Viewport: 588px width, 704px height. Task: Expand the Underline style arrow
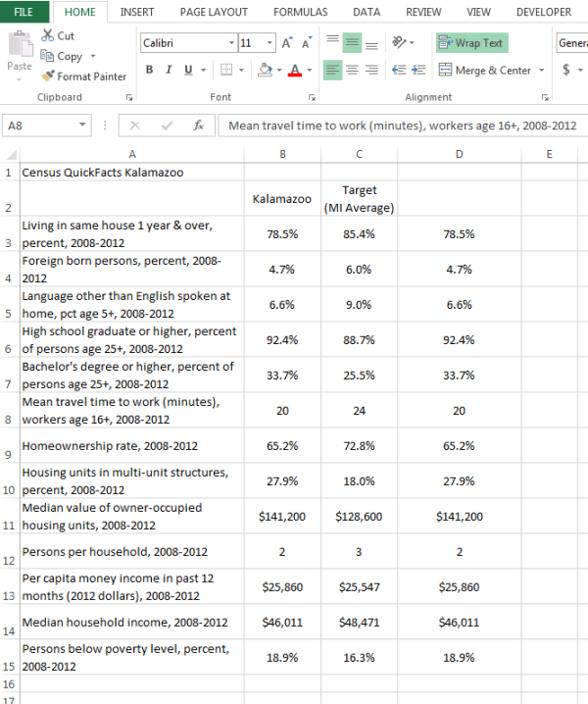click(203, 70)
